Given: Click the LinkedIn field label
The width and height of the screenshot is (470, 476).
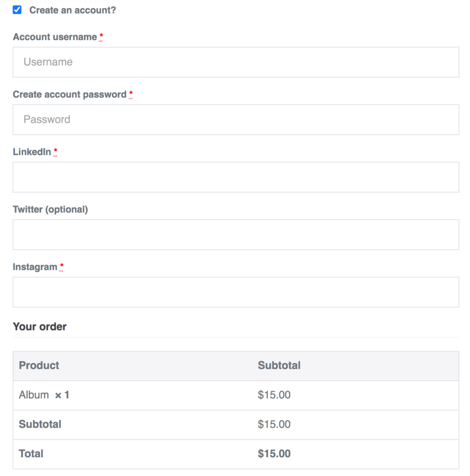Looking at the screenshot, I should coord(32,152).
